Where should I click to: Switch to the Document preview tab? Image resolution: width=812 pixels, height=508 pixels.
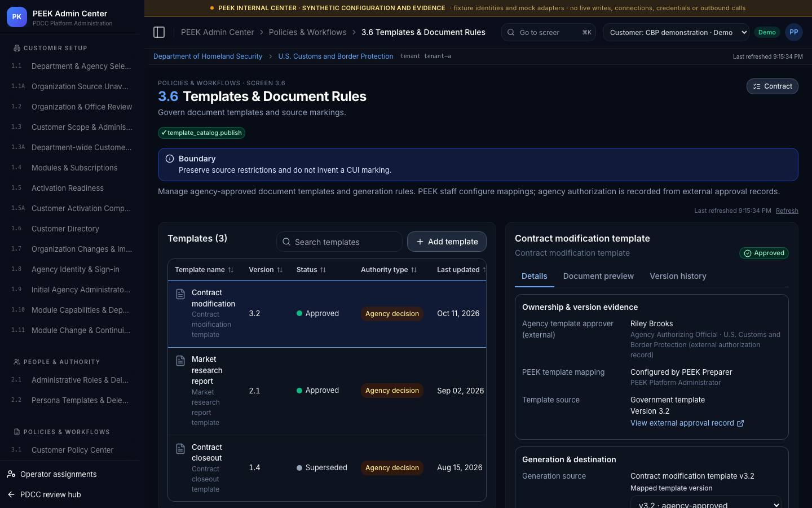click(598, 276)
